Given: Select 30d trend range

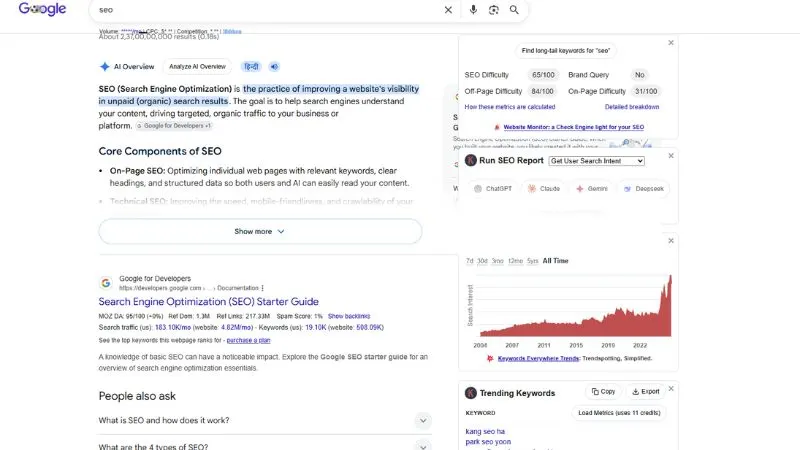Looking at the screenshot, I should pyautogui.click(x=482, y=261).
